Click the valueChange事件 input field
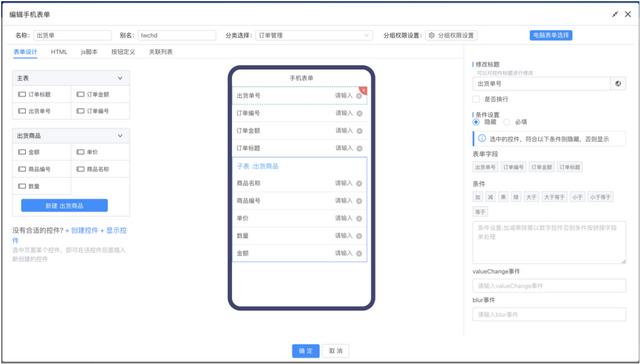The image size is (640, 364). (x=549, y=286)
